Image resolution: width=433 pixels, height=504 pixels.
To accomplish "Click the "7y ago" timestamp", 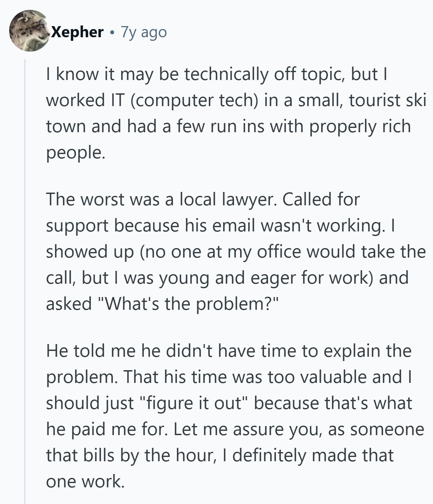I will tap(144, 32).
